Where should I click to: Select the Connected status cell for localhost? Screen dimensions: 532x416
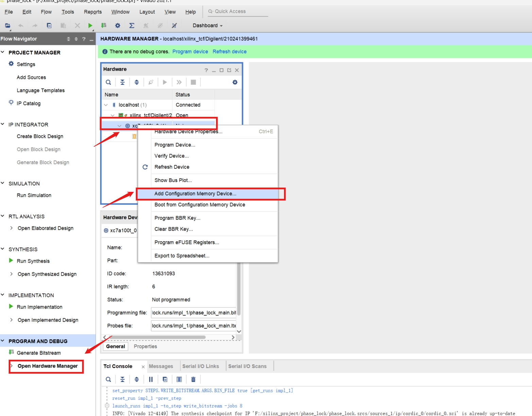click(x=193, y=105)
